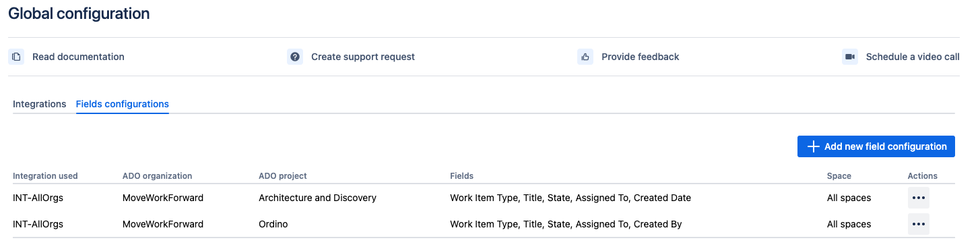The height and width of the screenshot is (249, 980).
Task: Select the Ordino project cell
Action: point(273,224)
